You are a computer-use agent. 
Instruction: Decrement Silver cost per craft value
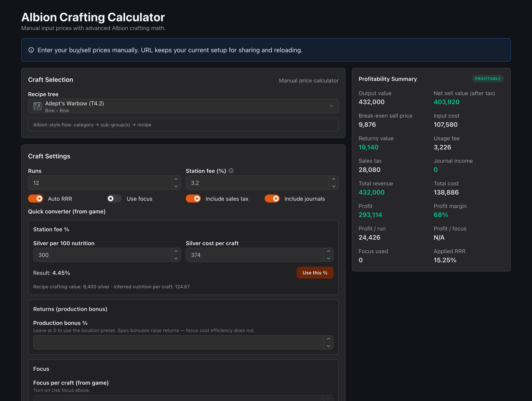click(329, 258)
